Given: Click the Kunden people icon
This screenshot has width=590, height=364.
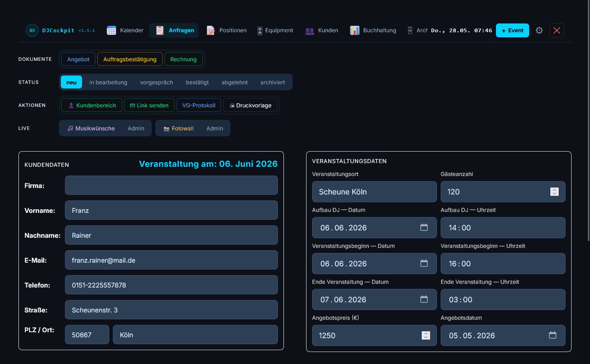Looking at the screenshot, I should [309, 31].
